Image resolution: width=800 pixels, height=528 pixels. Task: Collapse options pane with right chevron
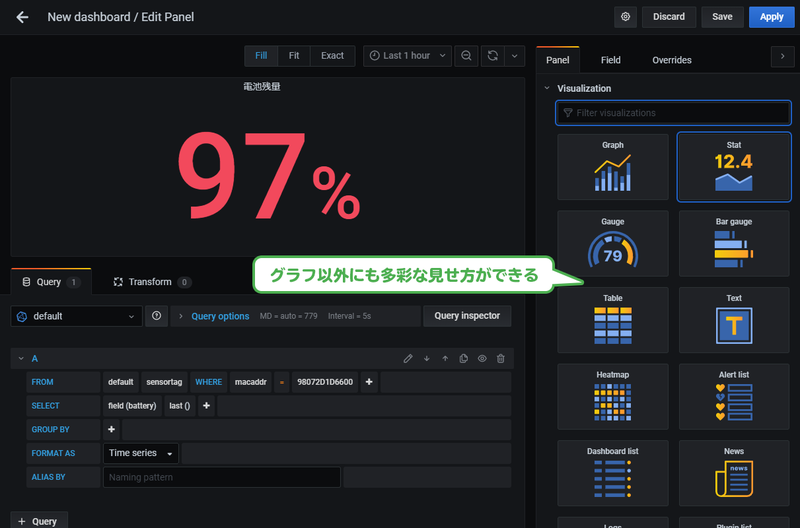click(x=782, y=56)
